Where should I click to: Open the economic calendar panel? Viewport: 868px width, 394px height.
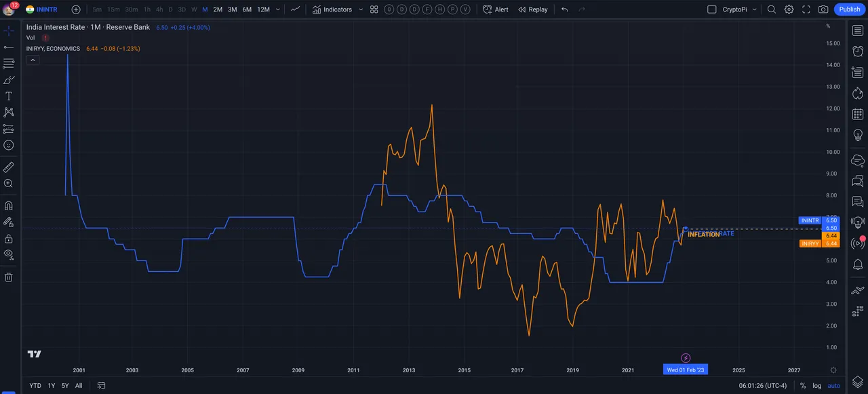click(858, 114)
